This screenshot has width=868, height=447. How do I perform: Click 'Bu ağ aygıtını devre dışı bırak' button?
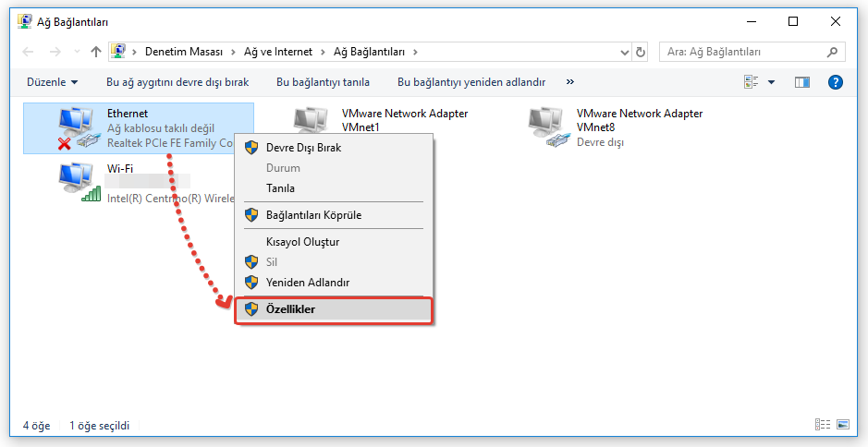pos(177,82)
